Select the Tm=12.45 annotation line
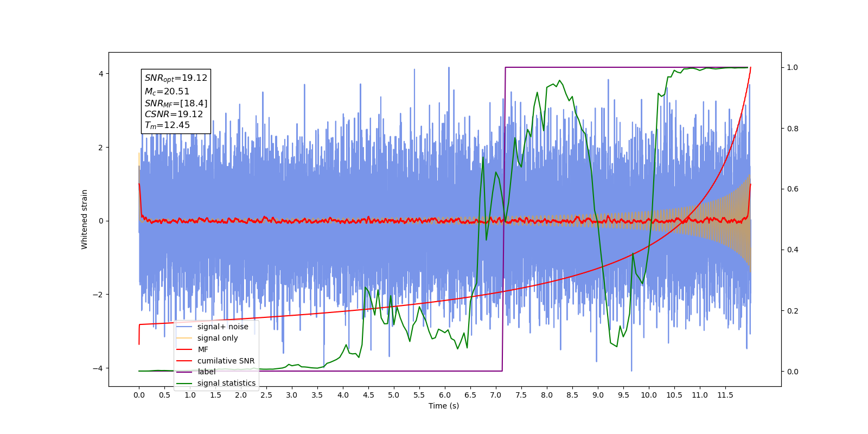The height and width of the screenshot is (434, 868). pyautogui.click(x=167, y=125)
